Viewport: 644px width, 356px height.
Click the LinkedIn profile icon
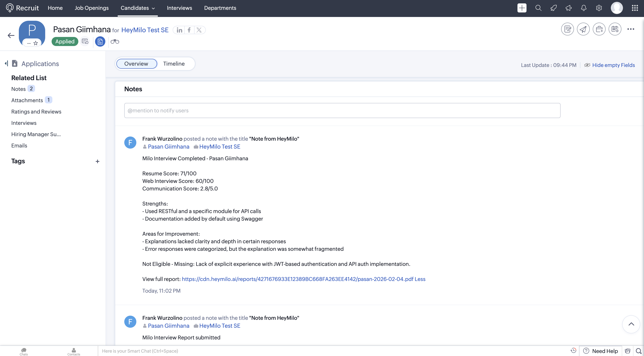pos(179,30)
